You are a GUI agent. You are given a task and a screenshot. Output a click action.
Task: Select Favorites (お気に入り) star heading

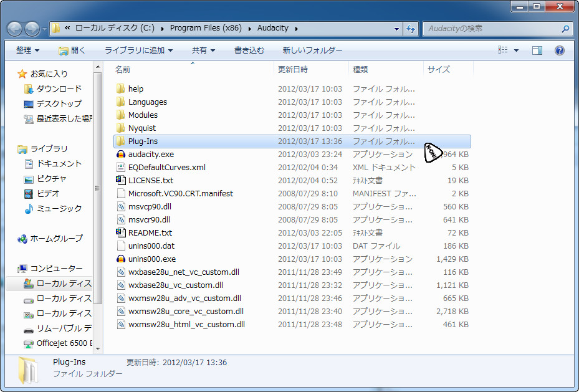coord(43,74)
